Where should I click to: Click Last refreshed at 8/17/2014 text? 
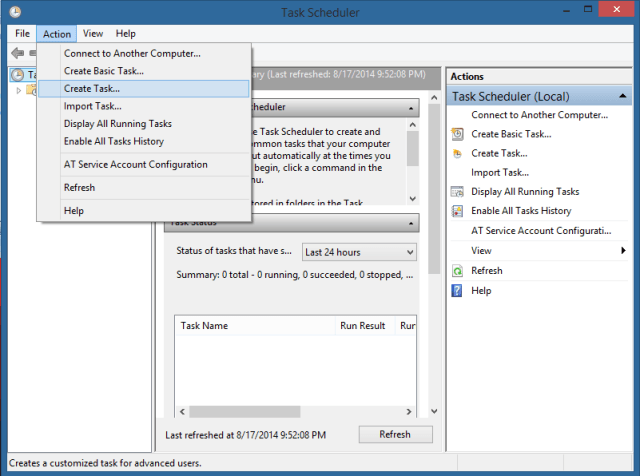click(x=245, y=435)
